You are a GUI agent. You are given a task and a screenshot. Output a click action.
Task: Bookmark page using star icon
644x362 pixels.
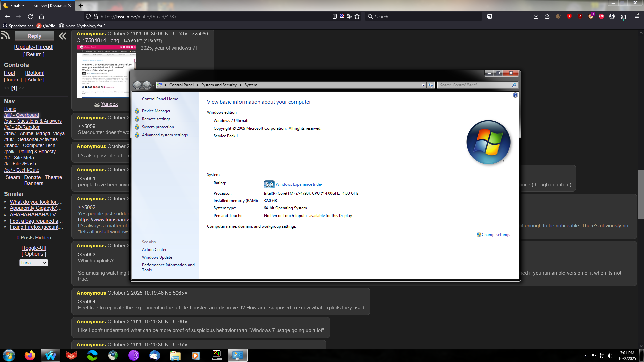tap(357, 17)
